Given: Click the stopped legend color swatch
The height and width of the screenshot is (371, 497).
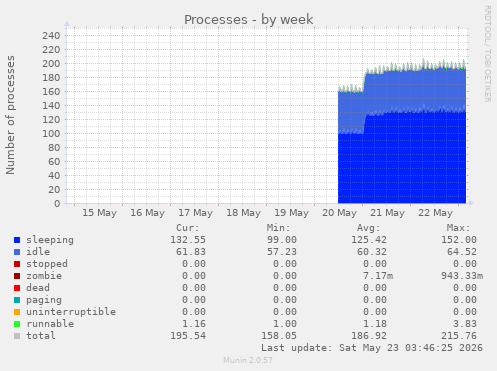Looking at the screenshot, I should (17, 264).
